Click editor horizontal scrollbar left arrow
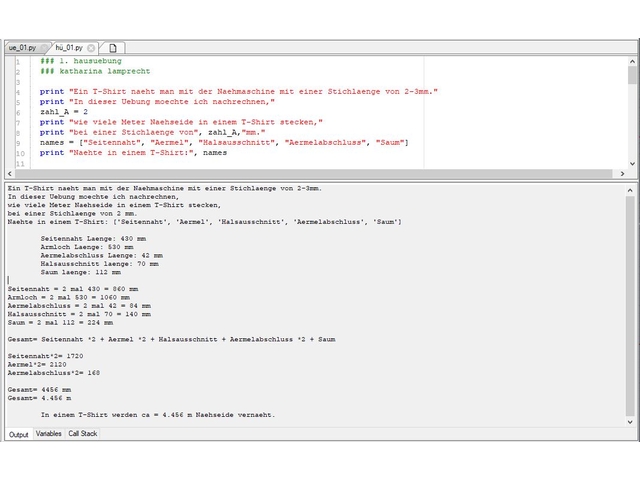 point(10,173)
